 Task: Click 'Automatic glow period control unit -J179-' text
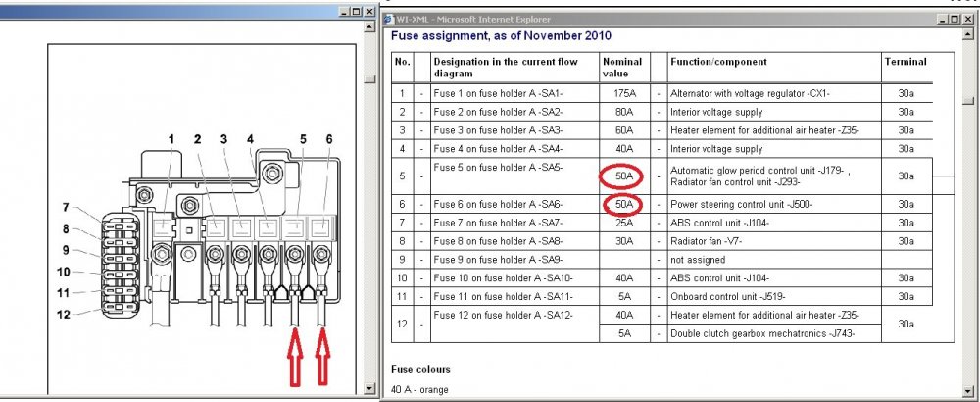[758, 170]
